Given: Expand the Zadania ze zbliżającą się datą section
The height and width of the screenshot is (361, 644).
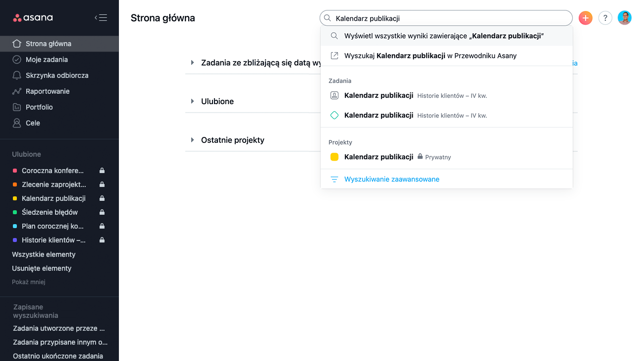Looking at the screenshot, I should click(x=192, y=62).
